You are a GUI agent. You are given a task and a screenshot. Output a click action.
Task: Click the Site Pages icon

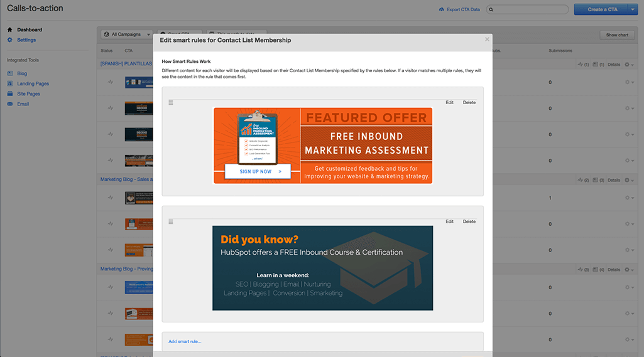coord(10,94)
